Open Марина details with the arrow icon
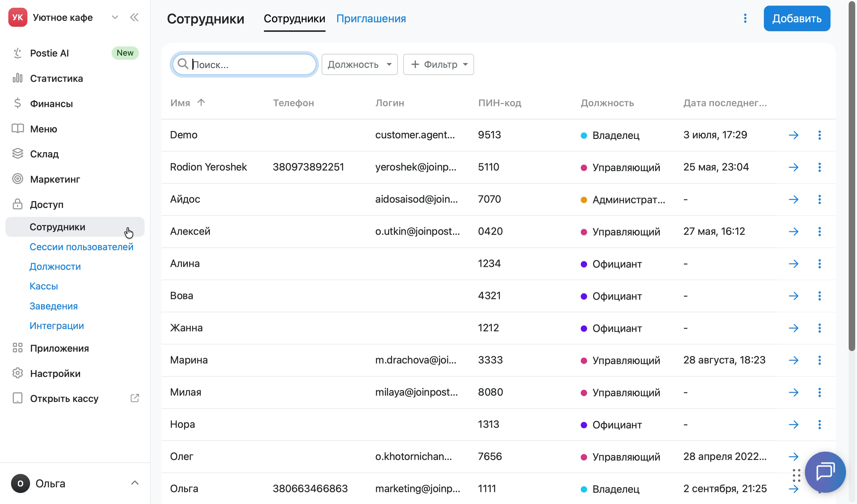The height and width of the screenshot is (504, 857). click(x=793, y=360)
